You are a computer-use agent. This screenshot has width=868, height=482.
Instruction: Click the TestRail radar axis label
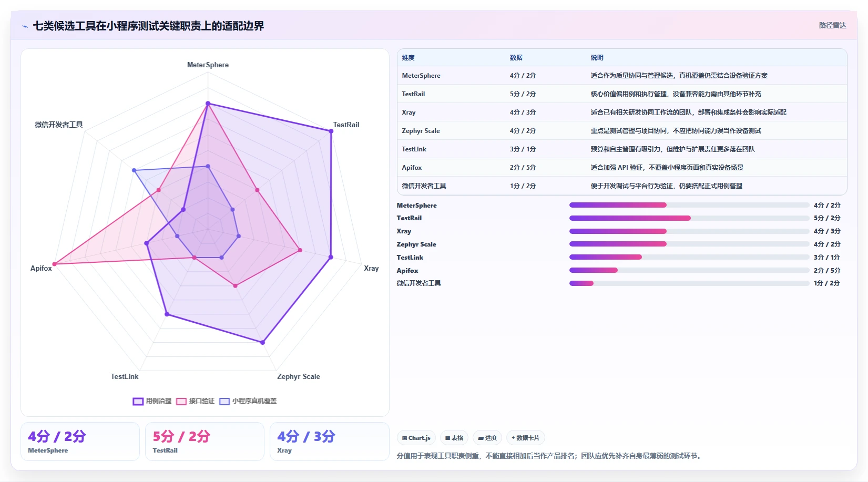coord(346,125)
